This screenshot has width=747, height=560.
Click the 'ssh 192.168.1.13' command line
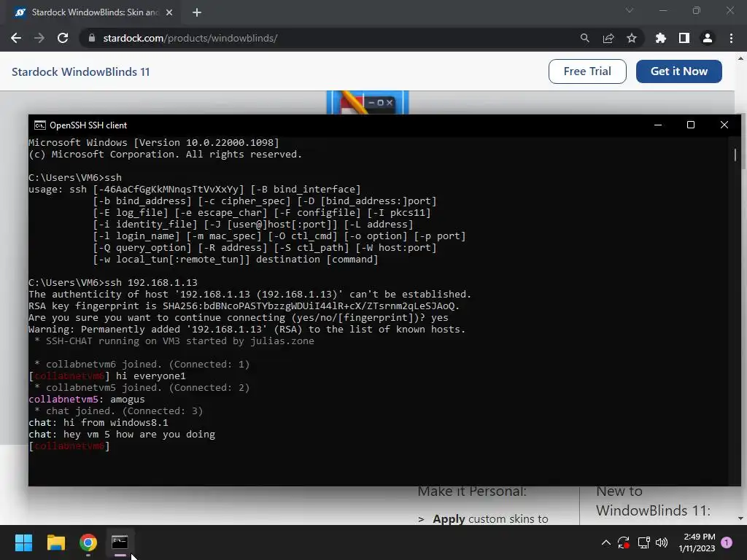pyautogui.click(x=113, y=282)
